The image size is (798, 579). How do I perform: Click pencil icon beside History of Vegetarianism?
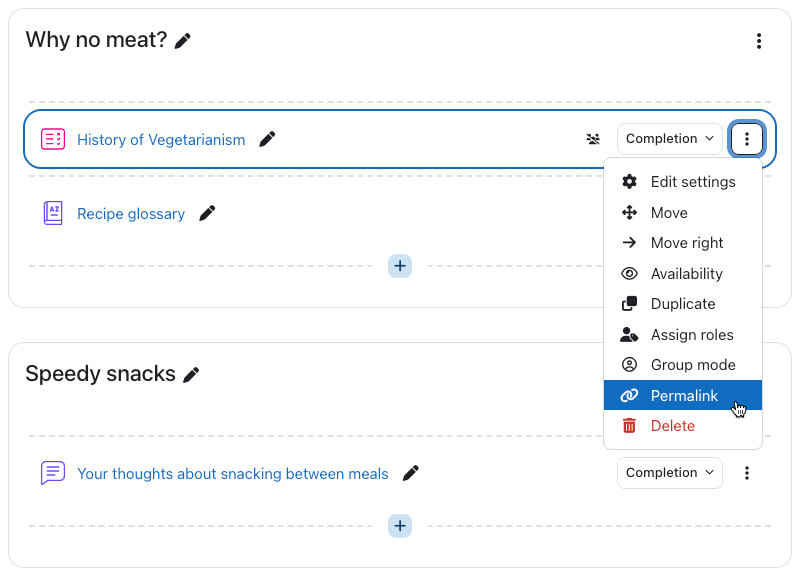(x=267, y=140)
